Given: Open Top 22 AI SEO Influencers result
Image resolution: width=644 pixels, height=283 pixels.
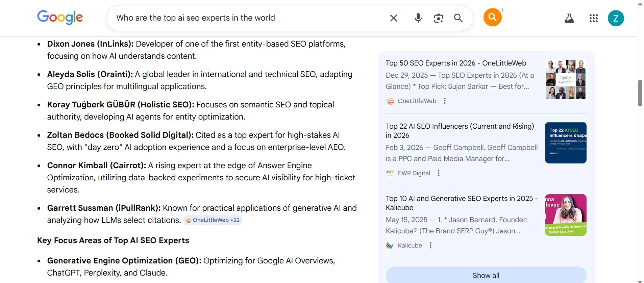Looking at the screenshot, I should pos(460,131).
